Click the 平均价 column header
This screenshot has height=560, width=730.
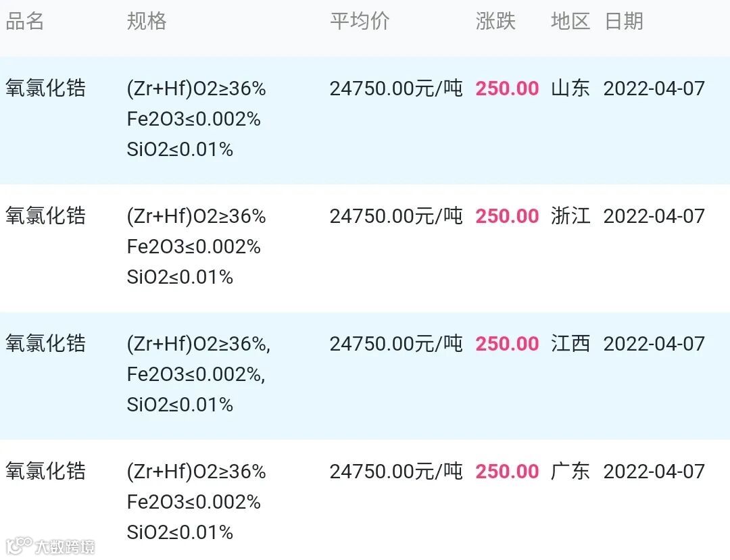coord(360,21)
